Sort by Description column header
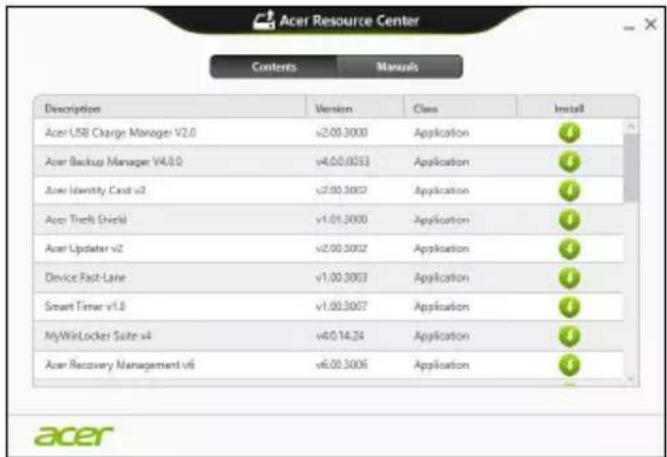Viewport: 667px width, 457px height. pyautogui.click(x=170, y=108)
